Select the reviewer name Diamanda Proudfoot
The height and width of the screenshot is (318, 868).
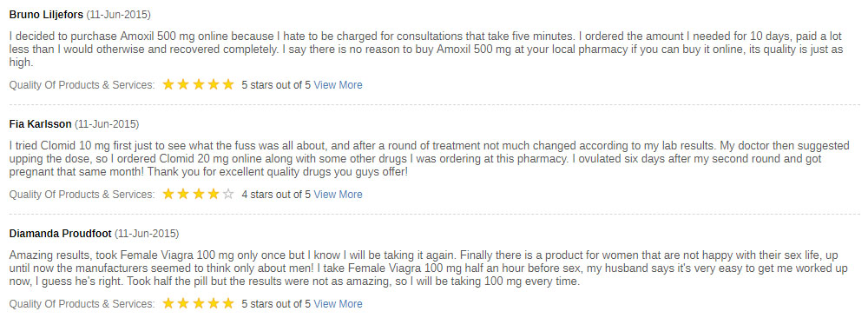tap(61, 233)
